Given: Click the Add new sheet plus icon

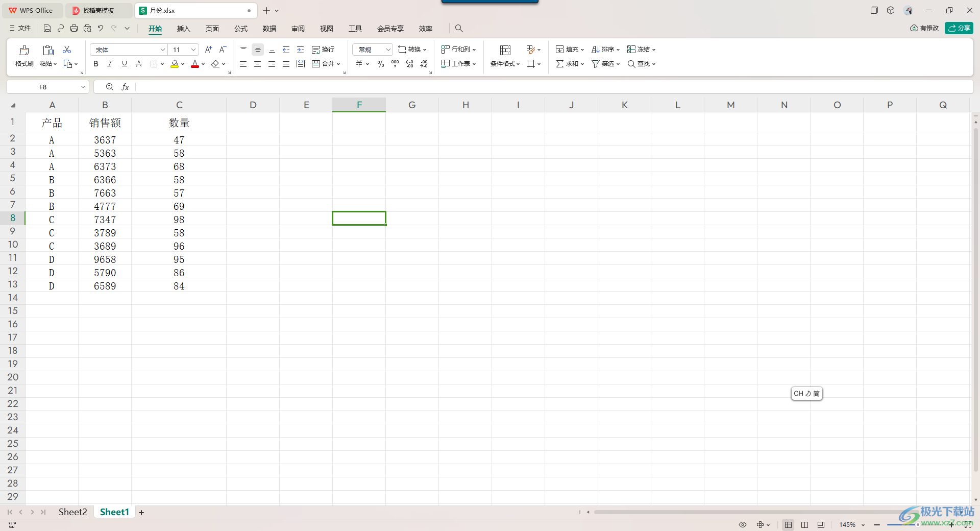Looking at the screenshot, I should click(141, 512).
